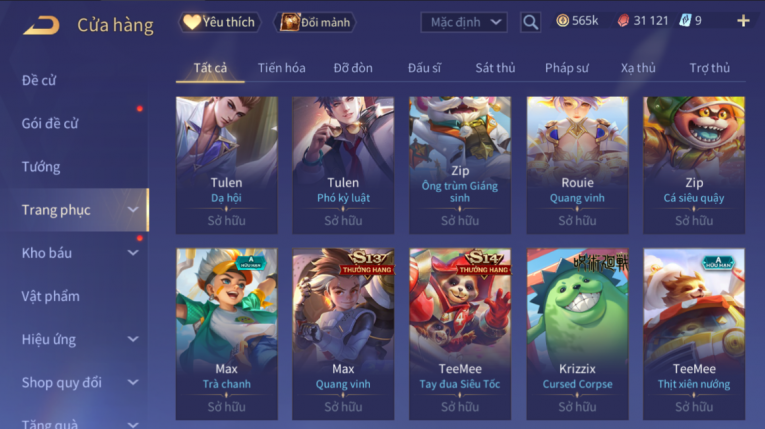Open Tướng in the left sidebar

41,167
